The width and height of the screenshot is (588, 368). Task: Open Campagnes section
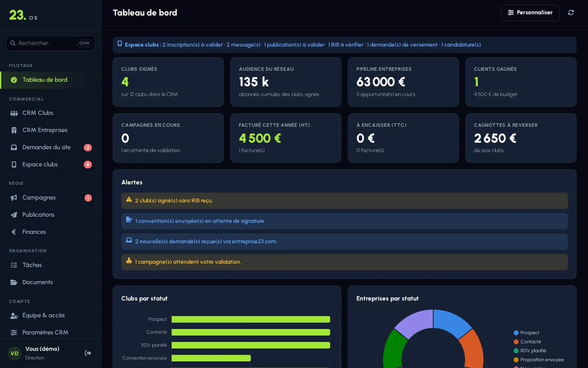pyautogui.click(x=51, y=198)
